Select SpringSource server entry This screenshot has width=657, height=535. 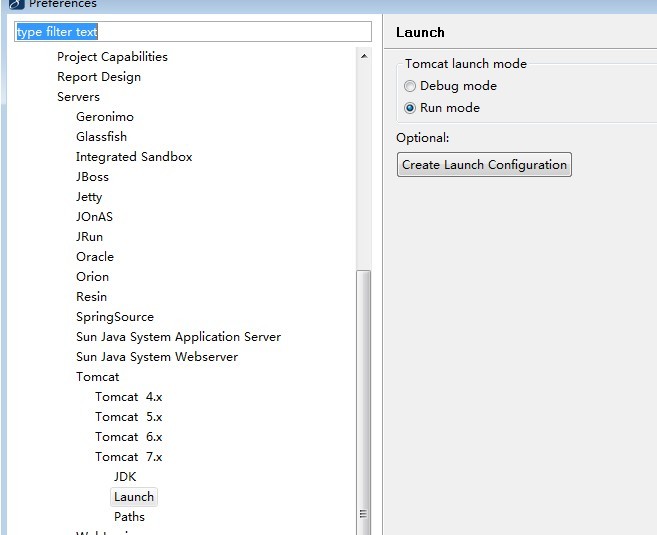115,317
